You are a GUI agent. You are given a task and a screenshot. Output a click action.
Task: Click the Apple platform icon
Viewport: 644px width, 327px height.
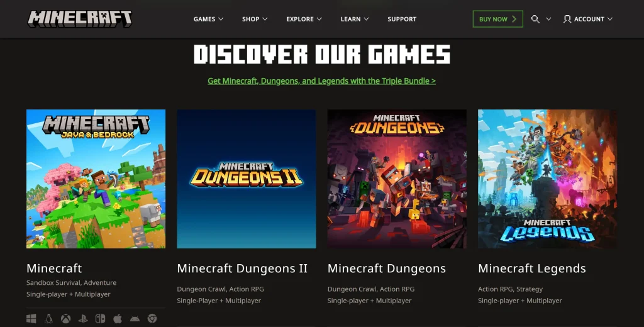[x=118, y=318]
